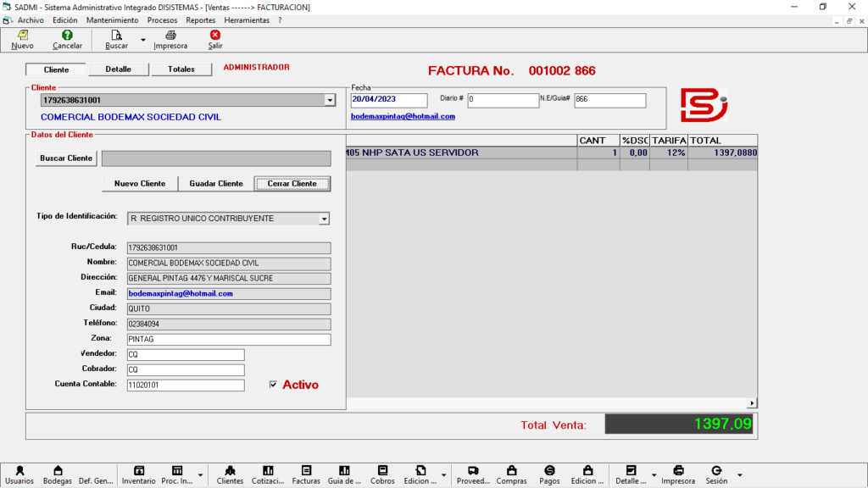Click the Nuevo Cliente button
This screenshot has width=868, height=488.
coord(140,184)
